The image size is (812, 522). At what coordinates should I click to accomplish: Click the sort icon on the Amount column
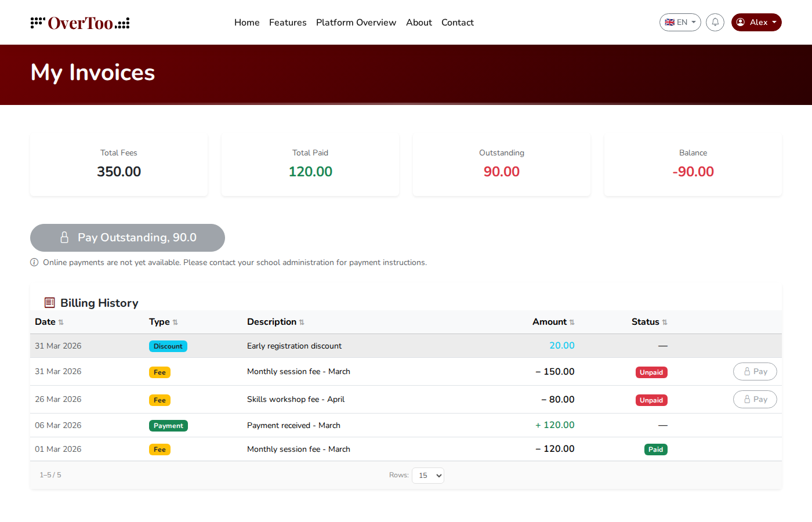(x=573, y=322)
